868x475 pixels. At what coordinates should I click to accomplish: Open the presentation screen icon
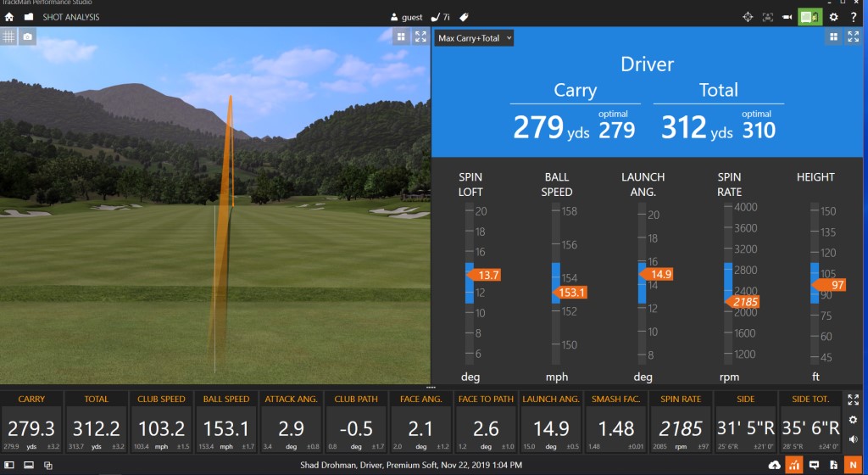click(x=815, y=465)
